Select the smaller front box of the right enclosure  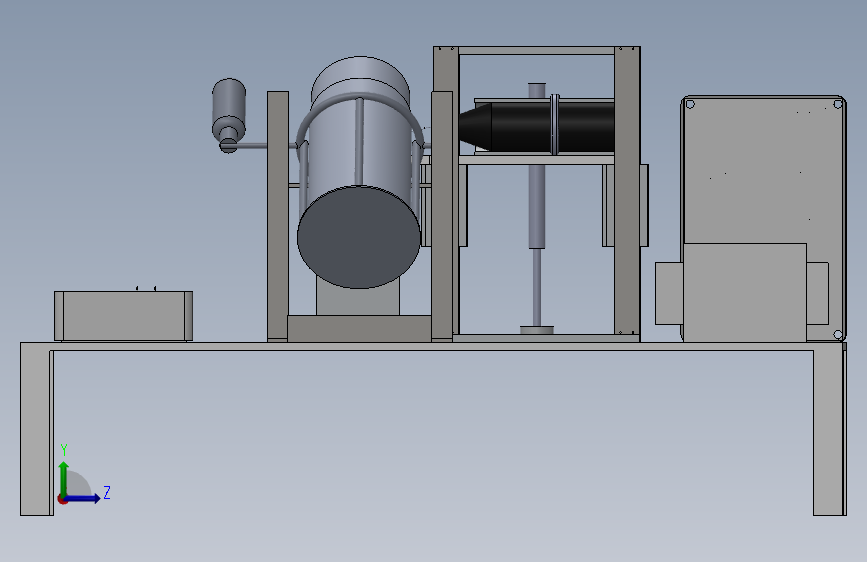point(745,292)
